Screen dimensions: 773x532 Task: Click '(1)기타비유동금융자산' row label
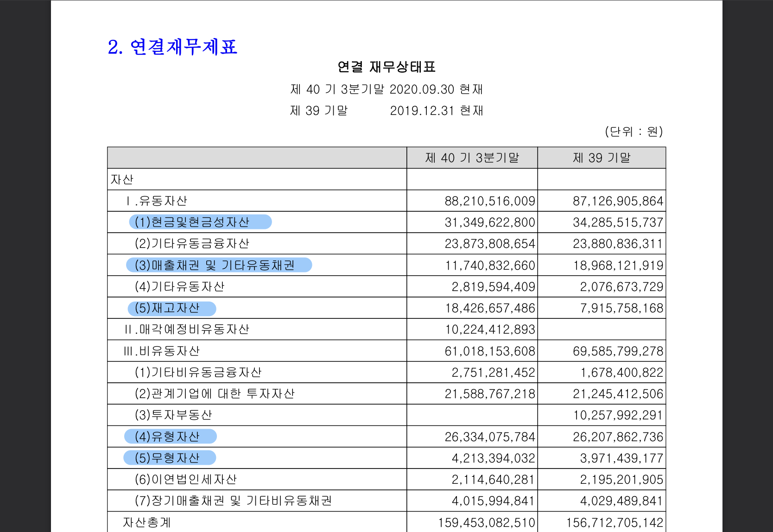pyautogui.click(x=198, y=372)
